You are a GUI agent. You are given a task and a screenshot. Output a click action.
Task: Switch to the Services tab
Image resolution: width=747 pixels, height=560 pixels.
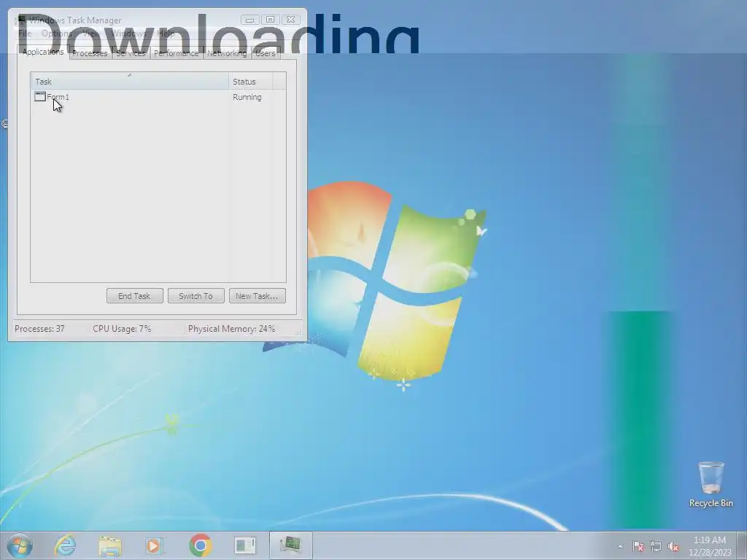coord(131,53)
